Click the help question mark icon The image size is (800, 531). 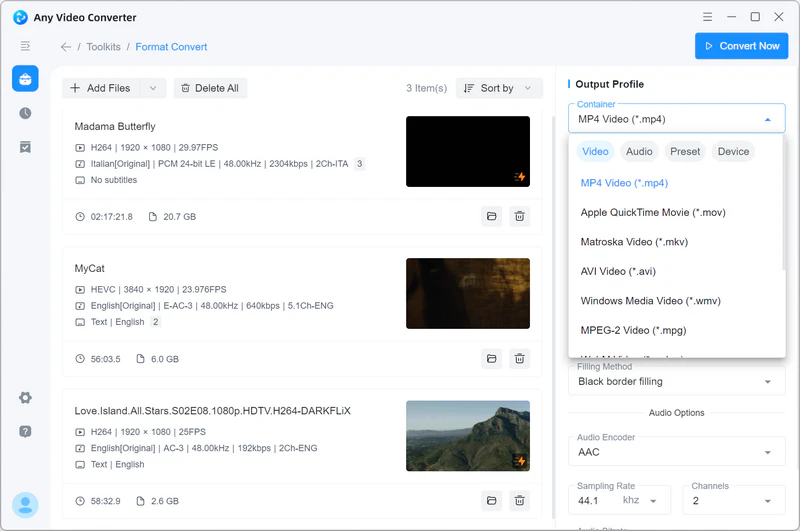pyautogui.click(x=25, y=431)
